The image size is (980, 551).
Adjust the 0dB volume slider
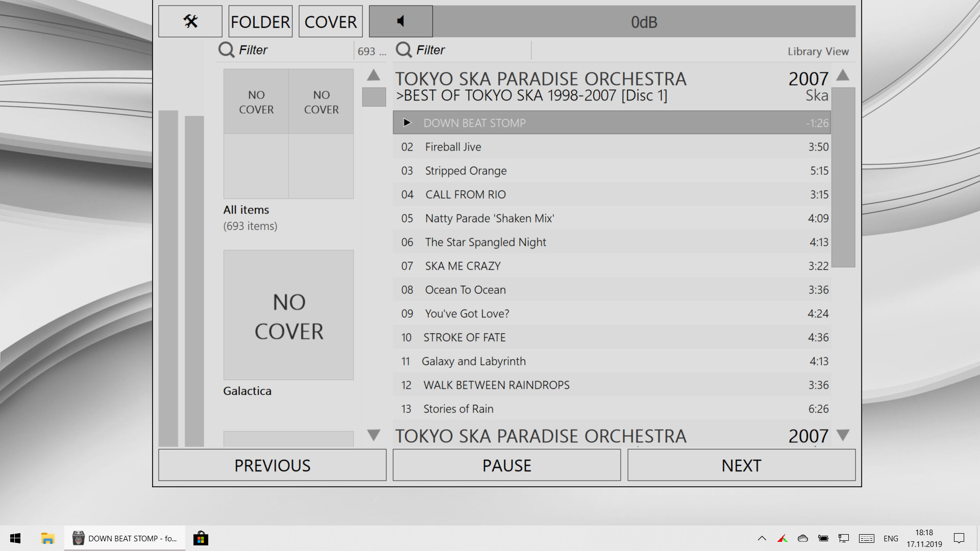644,21
